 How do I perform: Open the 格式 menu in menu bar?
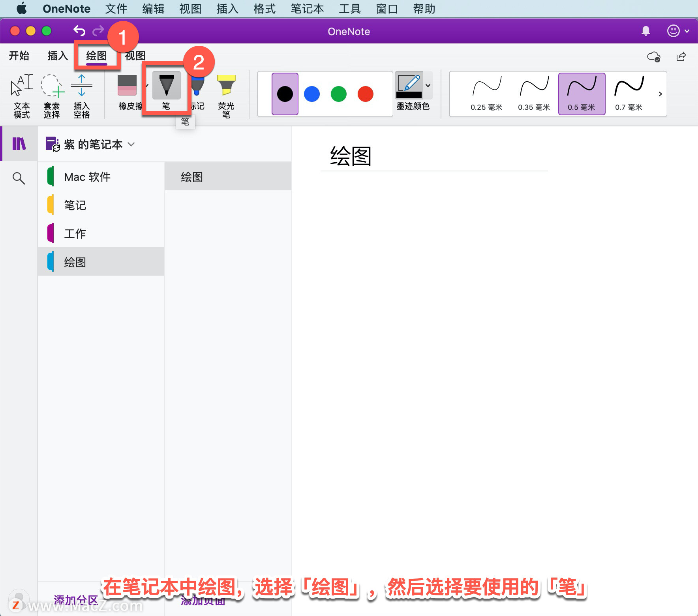265,9
